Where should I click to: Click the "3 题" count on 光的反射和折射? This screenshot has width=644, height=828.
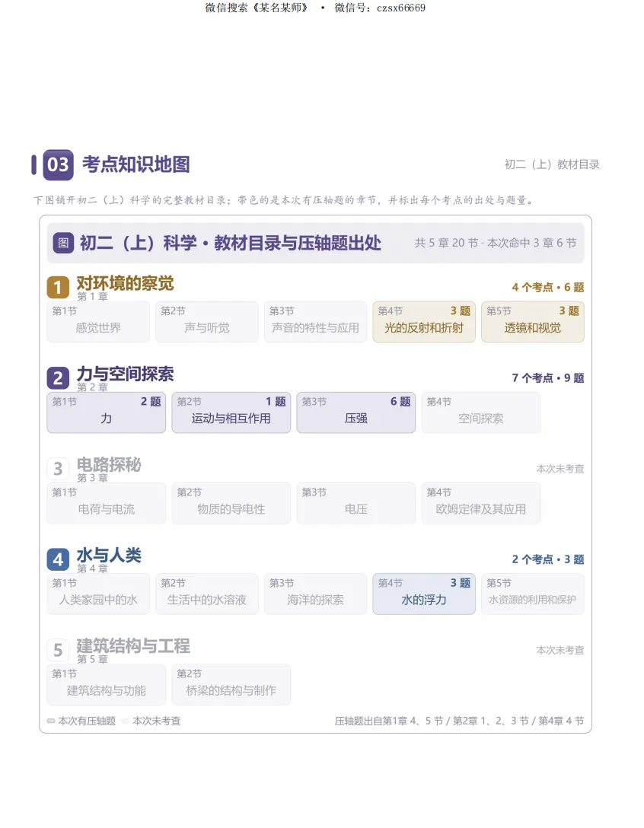pyautogui.click(x=460, y=311)
